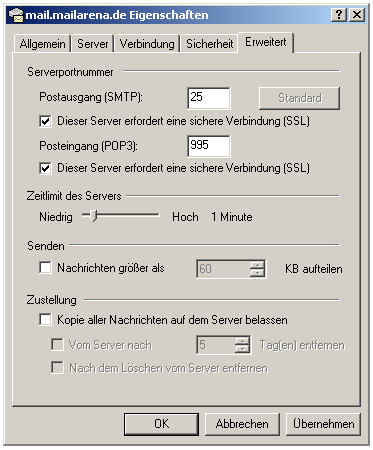
Task: Click the mail account icon in title bar
Action: [x=16, y=15]
